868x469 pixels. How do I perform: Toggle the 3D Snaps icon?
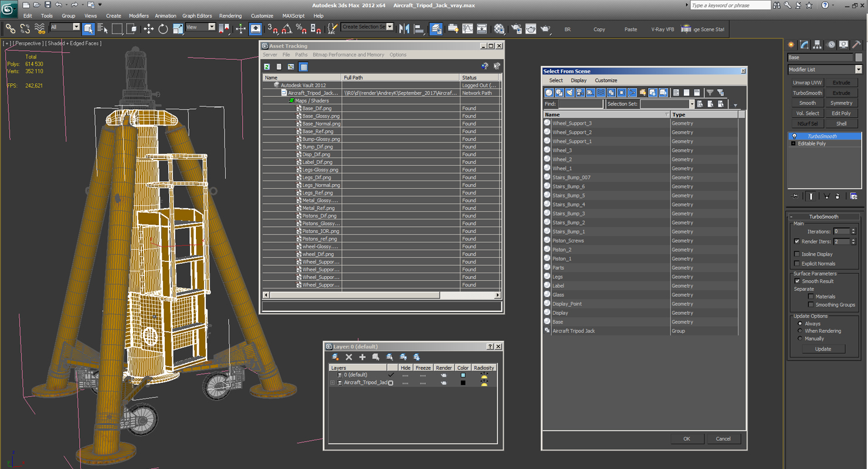[x=272, y=28]
